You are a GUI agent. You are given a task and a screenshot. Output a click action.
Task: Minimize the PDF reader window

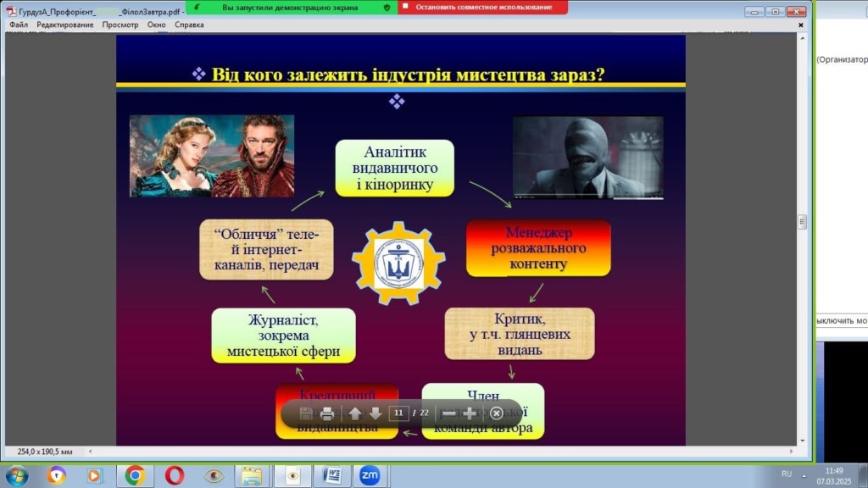click(x=754, y=12)
